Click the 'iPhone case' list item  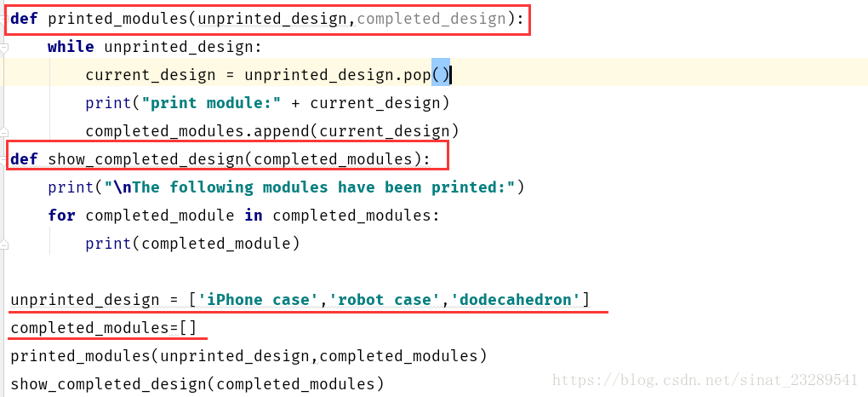click(259, 300)
